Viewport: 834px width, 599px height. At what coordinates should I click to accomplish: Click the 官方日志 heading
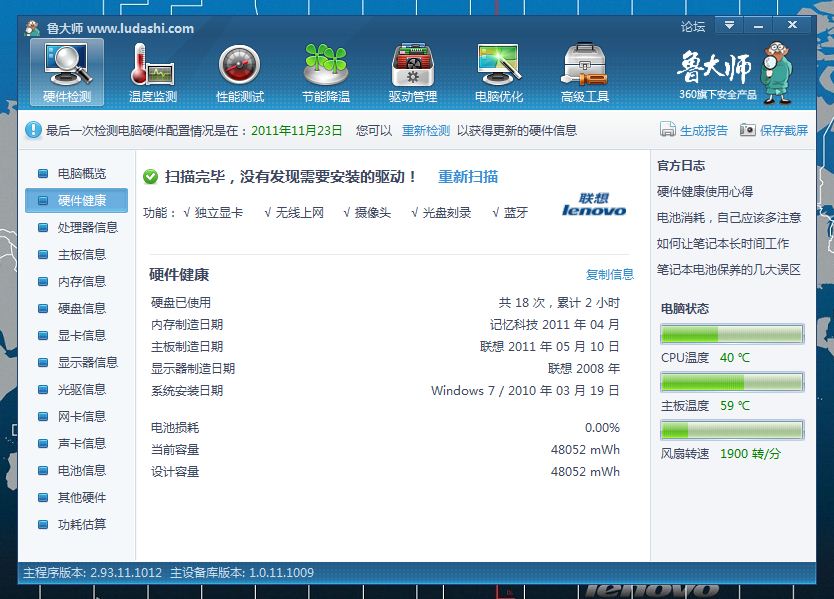pos(681,165)
